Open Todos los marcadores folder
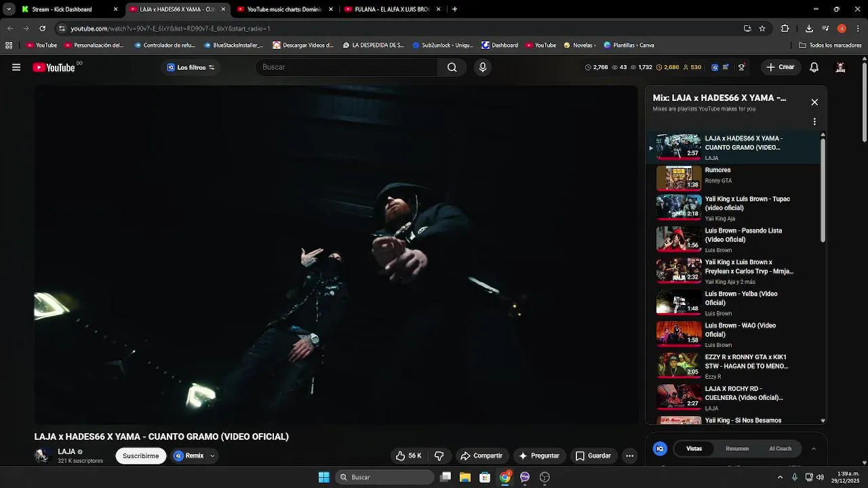 pyautogui.click(x=830, y=45)
